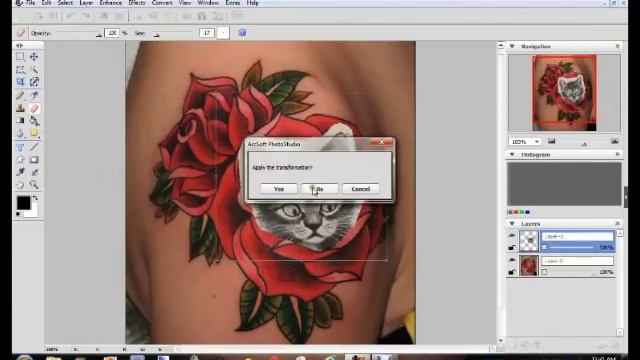Collapse the Navigation panel
The width and height of the screenshot is (640, 360).
click(x=512, y=47)
